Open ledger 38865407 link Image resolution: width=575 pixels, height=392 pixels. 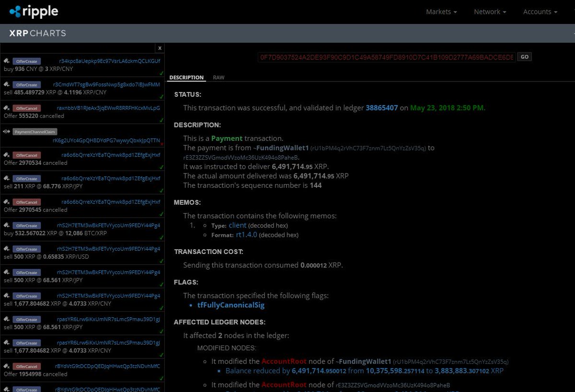382,108
